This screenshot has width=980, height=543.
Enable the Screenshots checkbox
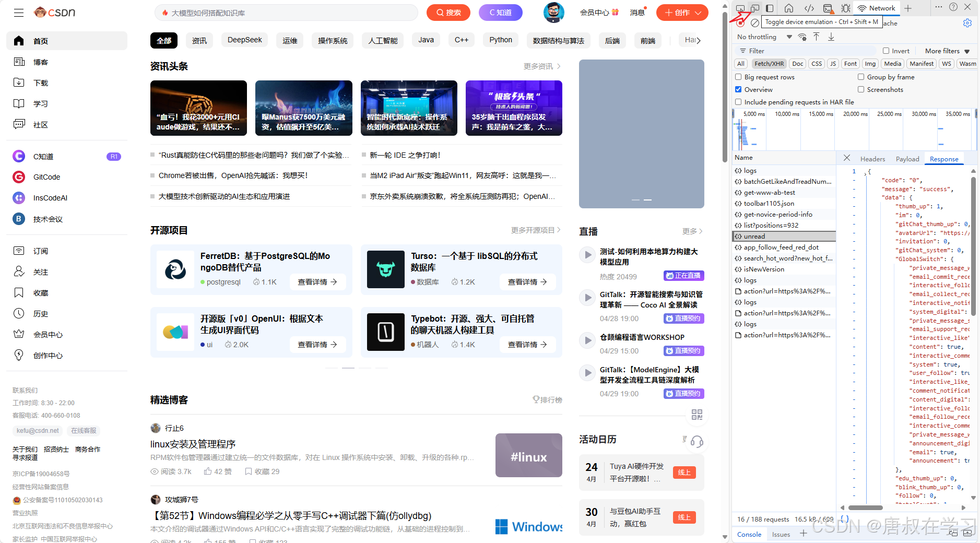tap(861, 89)
